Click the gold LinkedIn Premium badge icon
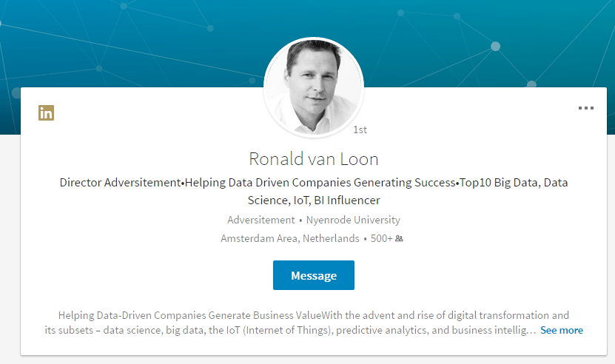Viewport: 615px width, 364px height. click(47, 113)
